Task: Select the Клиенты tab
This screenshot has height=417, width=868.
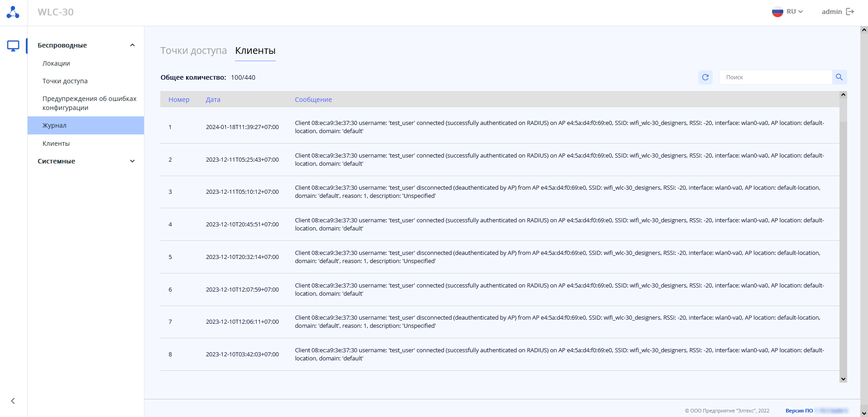Action: pyautogui.click(x=255, y=51)
